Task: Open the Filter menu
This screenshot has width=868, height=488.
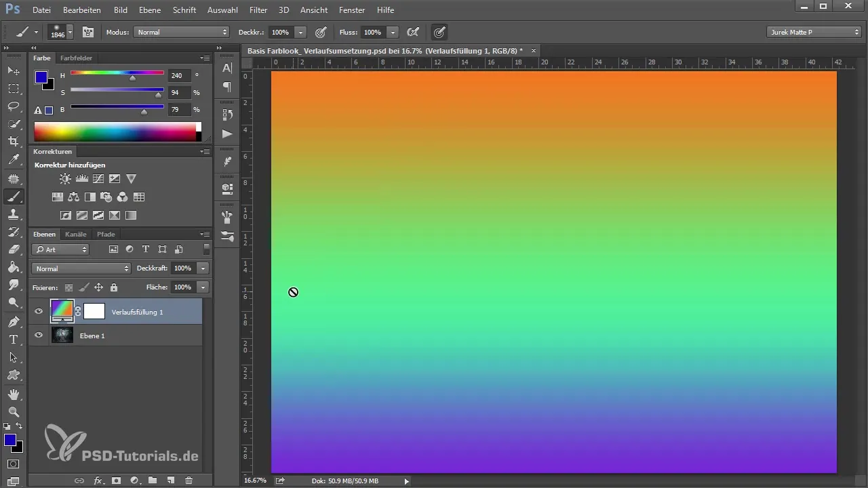Action: point(258,10)
